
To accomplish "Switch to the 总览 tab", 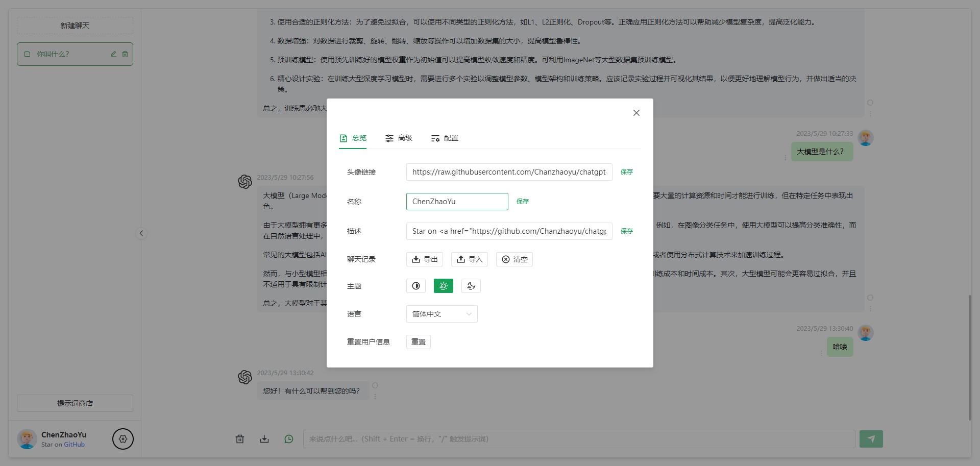I will 353,138.
